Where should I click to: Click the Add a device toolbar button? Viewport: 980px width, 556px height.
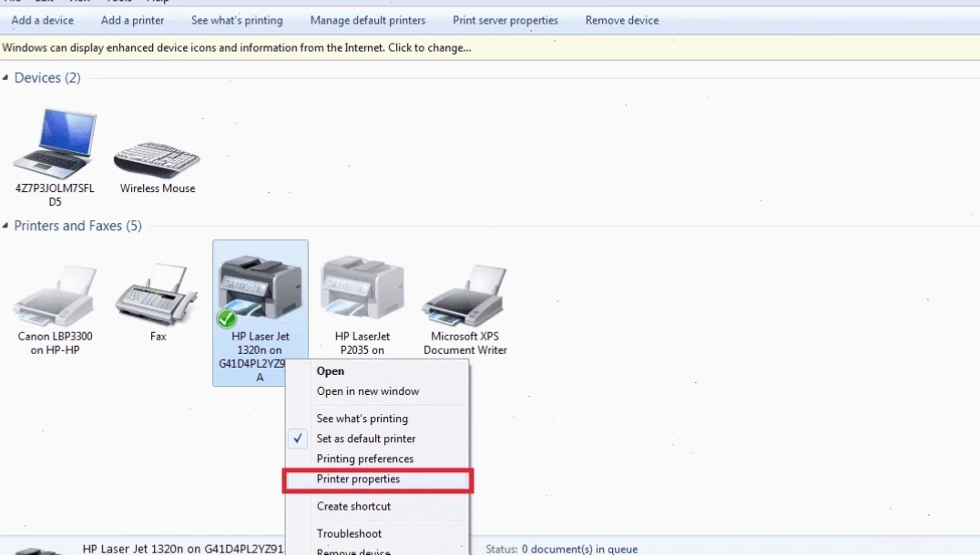click(43, 20)
